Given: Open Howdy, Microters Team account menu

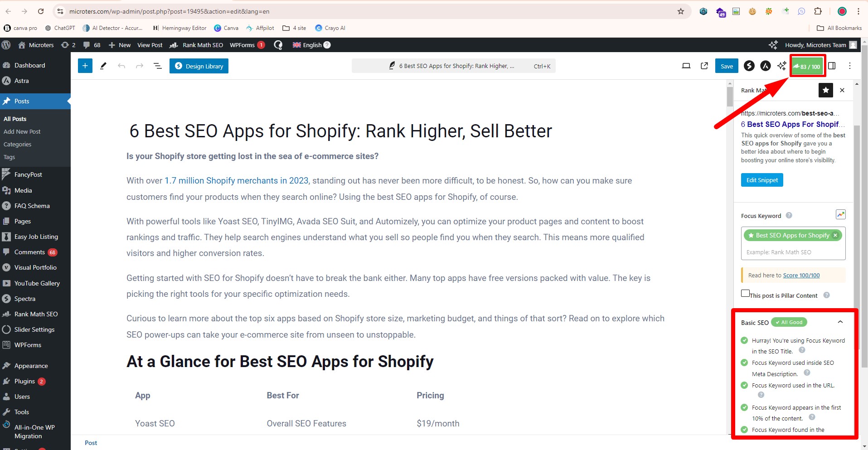Looking at the screenshot, I should click(820, 45).
